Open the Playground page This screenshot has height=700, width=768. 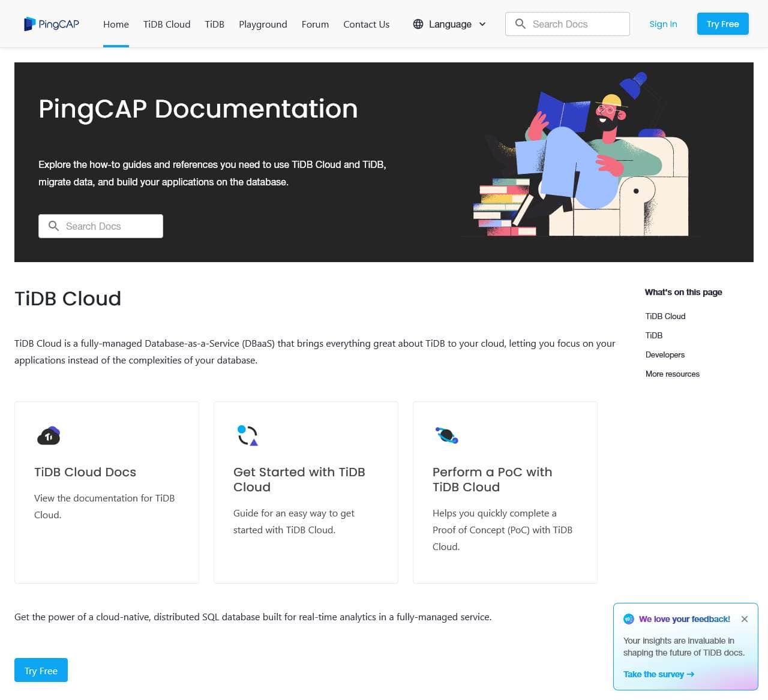point(263,24)
